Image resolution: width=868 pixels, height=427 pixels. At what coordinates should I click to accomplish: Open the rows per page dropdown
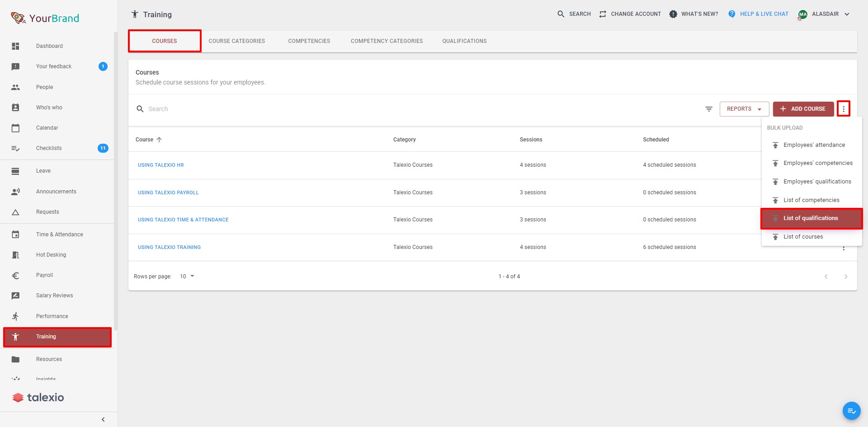tap(187, 276)
